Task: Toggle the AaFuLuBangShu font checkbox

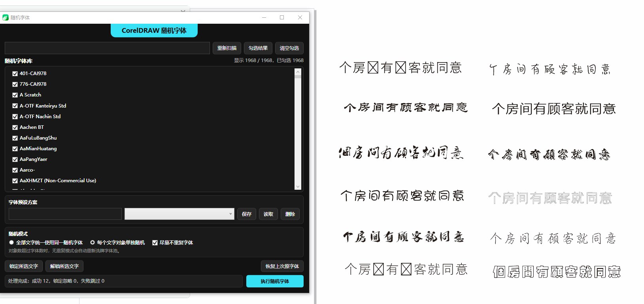Action: [x=15, y=138]
